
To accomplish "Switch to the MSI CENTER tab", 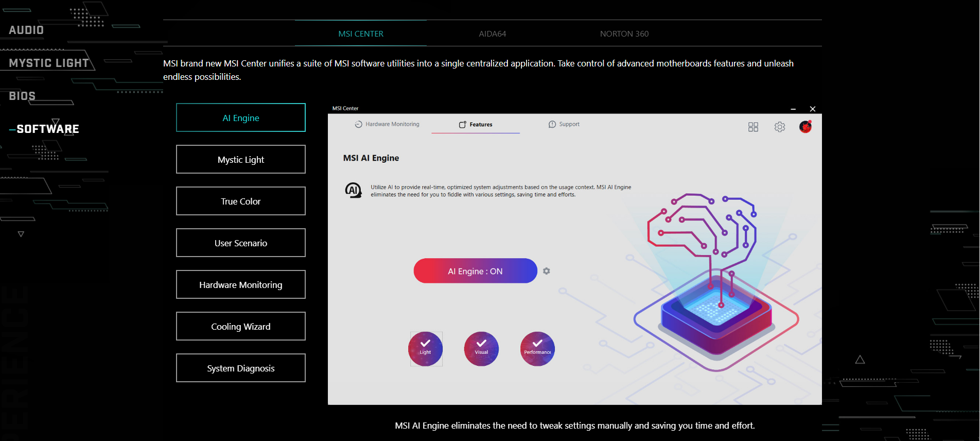I will pos(361,33).
